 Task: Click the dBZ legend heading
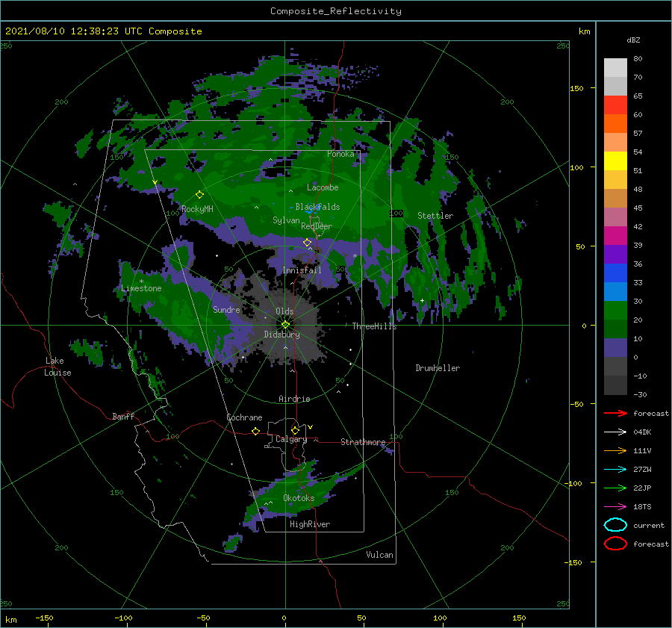(633, 40)
